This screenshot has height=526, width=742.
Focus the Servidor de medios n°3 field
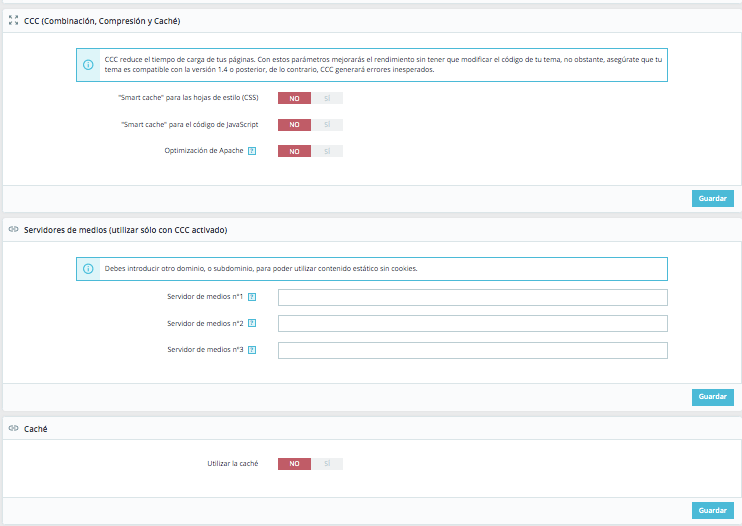473,351
